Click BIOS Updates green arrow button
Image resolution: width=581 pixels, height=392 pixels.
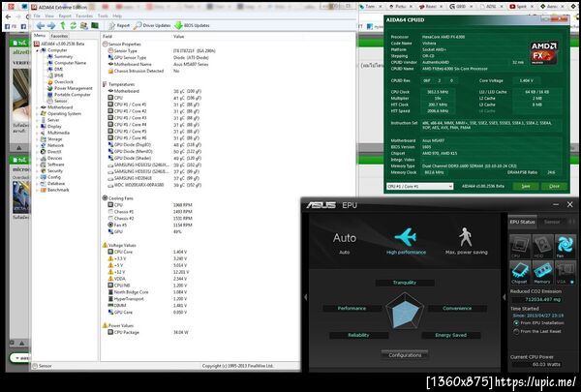192,25
